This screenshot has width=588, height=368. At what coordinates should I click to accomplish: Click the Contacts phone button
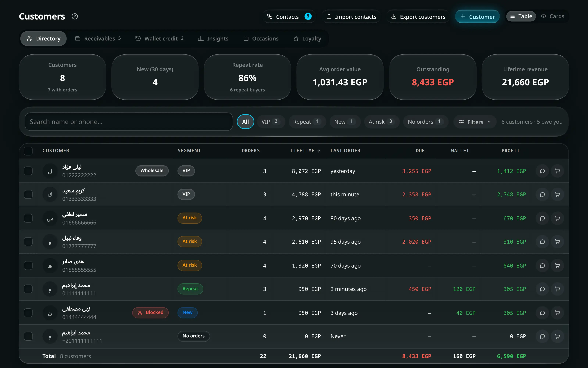point(289,17)
